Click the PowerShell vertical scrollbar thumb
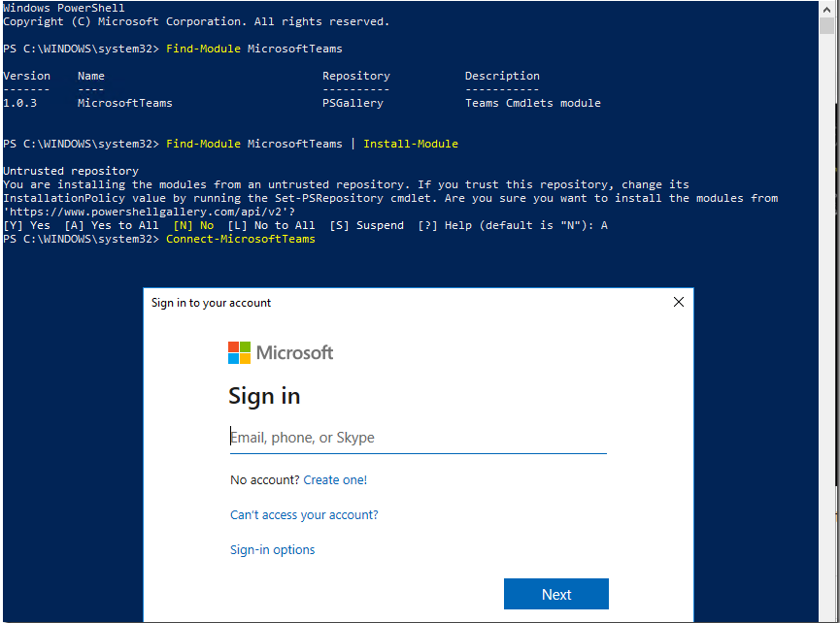 pos(826,25)
